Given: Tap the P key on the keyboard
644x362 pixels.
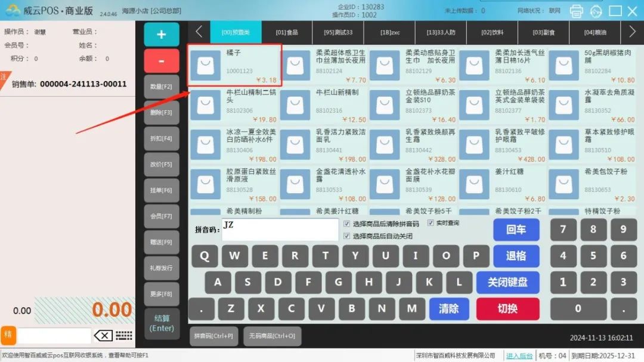Looking at the screenshot, I should click(x=476, y=256).
